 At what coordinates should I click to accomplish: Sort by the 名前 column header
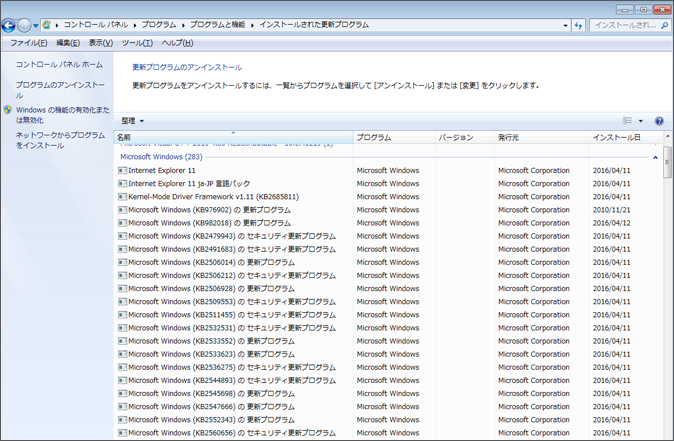233,138
